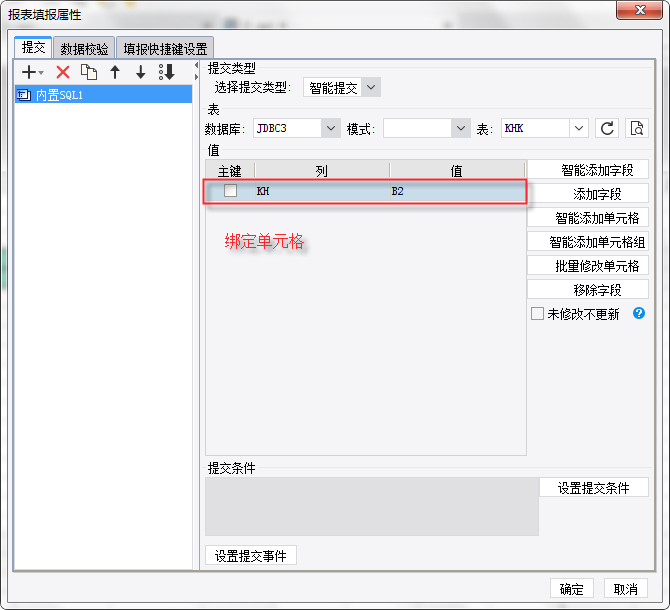Click the 智能添加单元格组 button
The height and width of the screenshot is (610, 670).
[x=588, y=242]
